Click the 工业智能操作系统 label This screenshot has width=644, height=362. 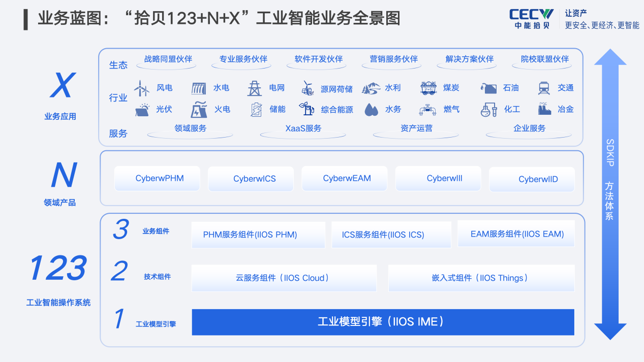click(x=58, y=302)
